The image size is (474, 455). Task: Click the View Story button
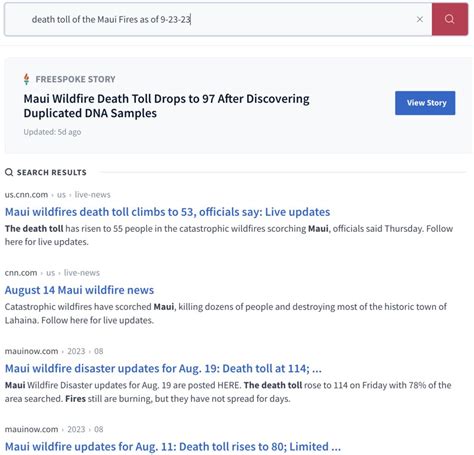click(x=425, y=103)
